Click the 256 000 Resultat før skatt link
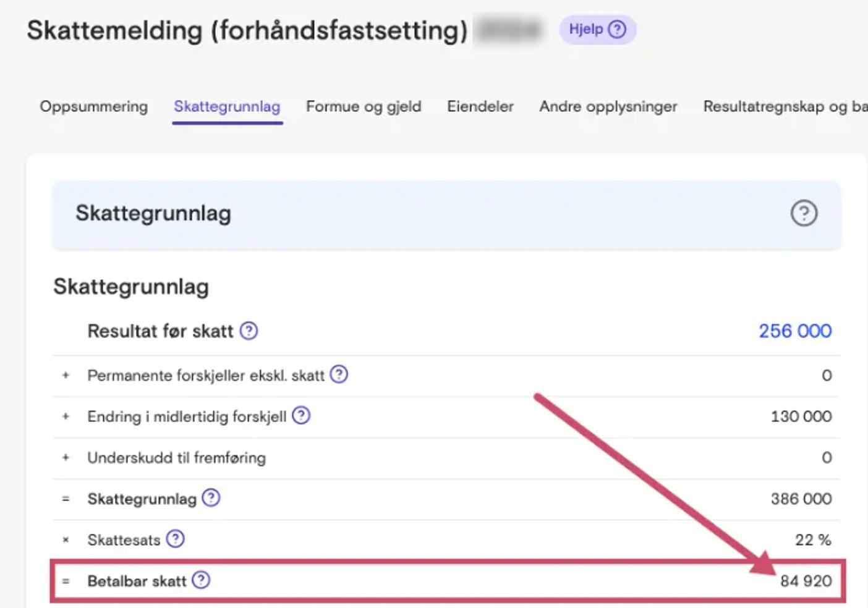 point(795,331)
